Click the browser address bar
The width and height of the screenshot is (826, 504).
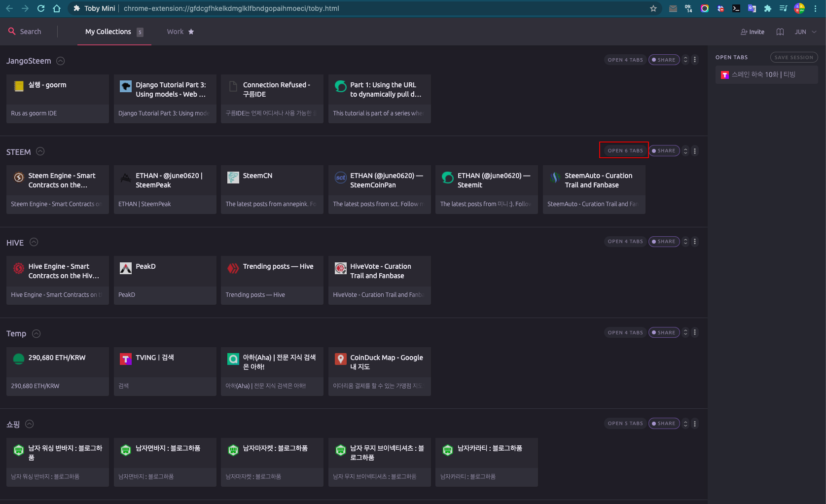pyautogui.click(x=365, y=8)
